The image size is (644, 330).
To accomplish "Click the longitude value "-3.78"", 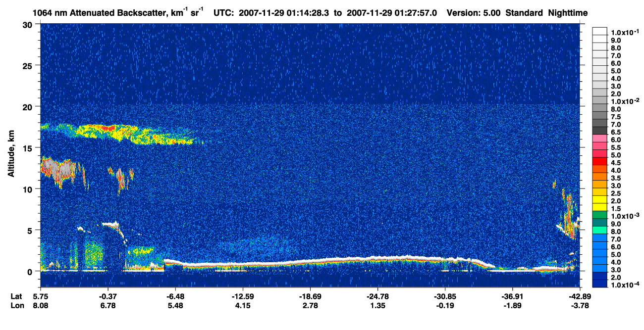I will pyautogui.click(x=579, y=305).
